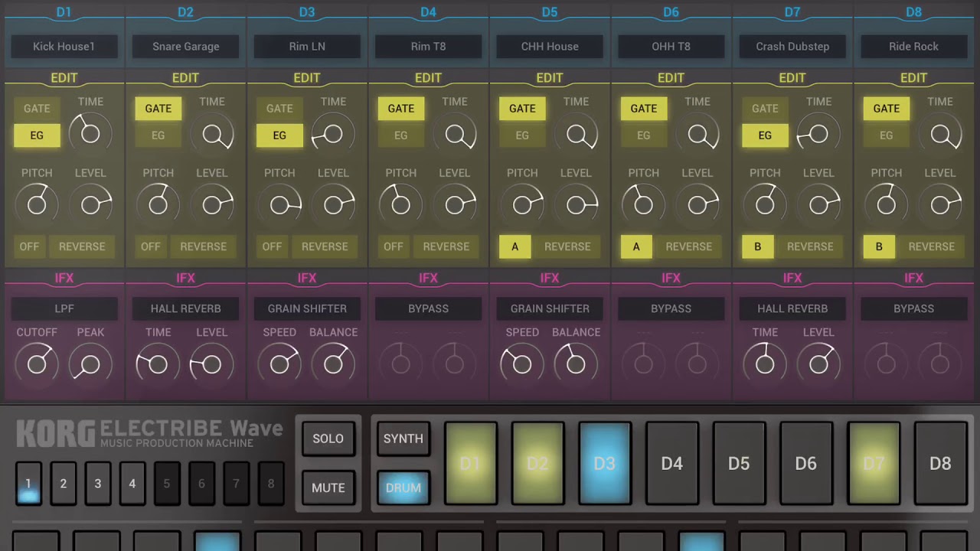Toggle the REVERSE button on D1
980x551 pixels.
(82, 246)
